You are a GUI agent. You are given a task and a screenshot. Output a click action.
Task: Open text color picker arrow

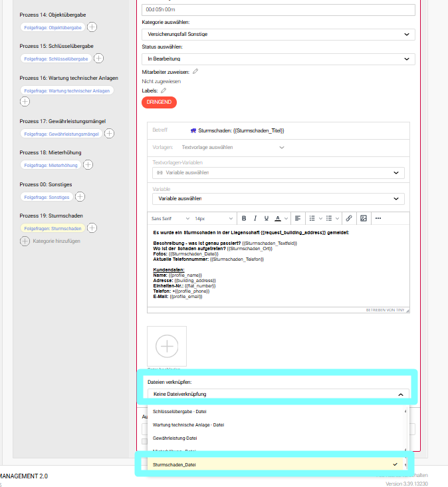pyautogui.click(x=286, y=218)
